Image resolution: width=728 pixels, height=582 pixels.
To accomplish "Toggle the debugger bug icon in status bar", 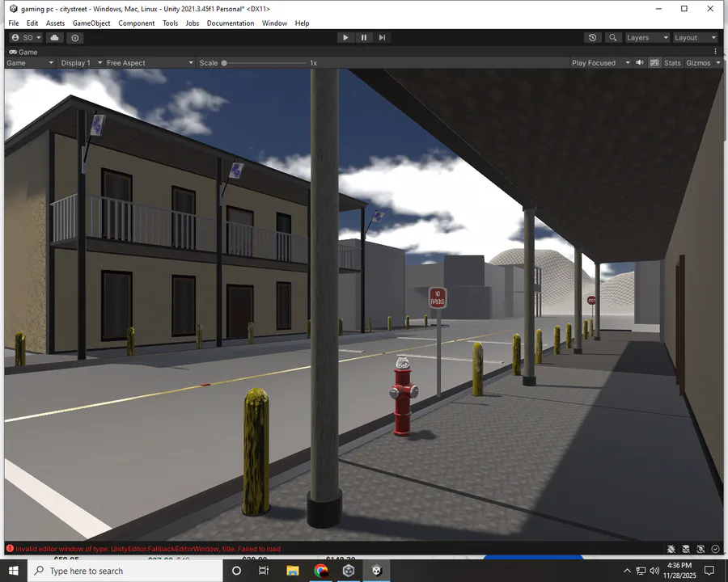I will pyautogui.click(x=671, y=549).
